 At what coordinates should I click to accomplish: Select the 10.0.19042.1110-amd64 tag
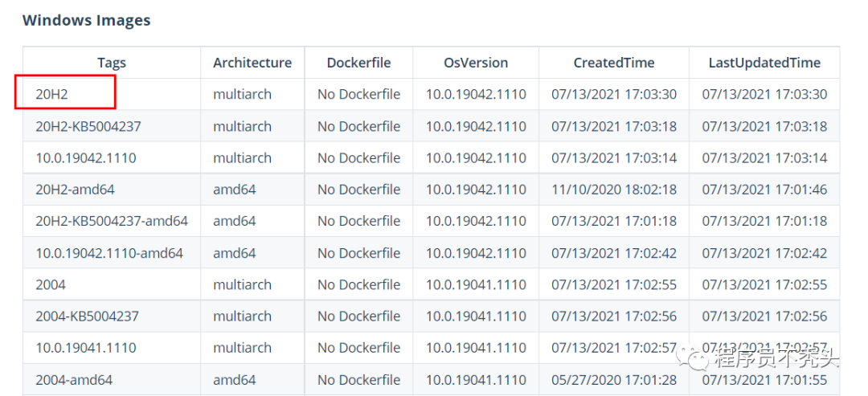(109, 253)
